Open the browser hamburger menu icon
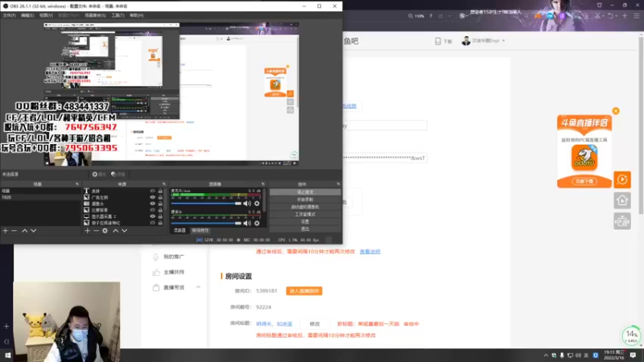Screen dimensions: 644x362 click(x=637, y=16)
